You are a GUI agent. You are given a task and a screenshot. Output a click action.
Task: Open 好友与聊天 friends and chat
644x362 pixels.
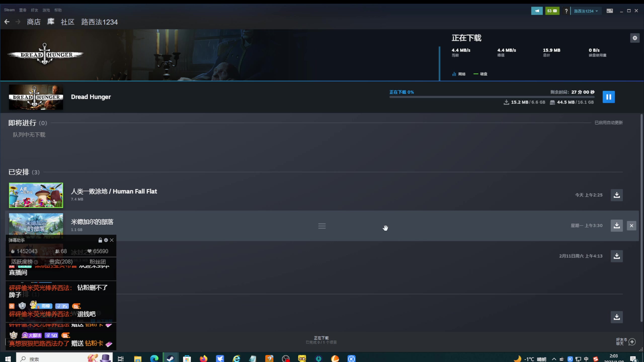point(626,342)
